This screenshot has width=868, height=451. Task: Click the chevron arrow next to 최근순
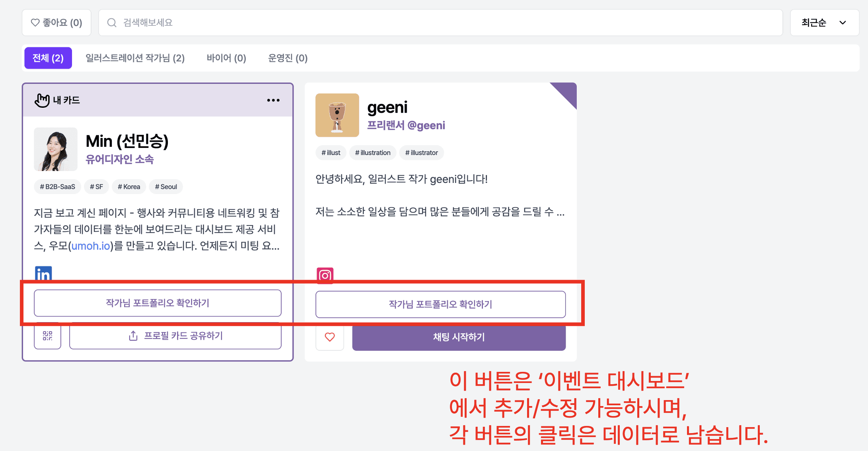click(843, 23)
